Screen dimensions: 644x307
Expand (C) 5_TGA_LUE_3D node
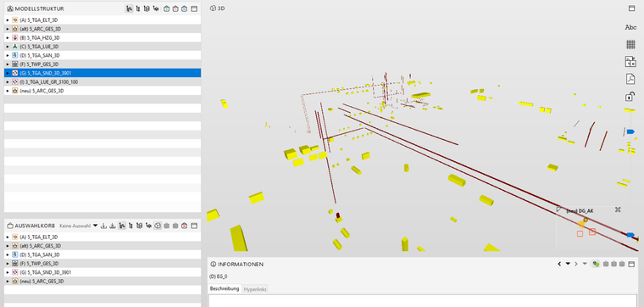(8, 47)
